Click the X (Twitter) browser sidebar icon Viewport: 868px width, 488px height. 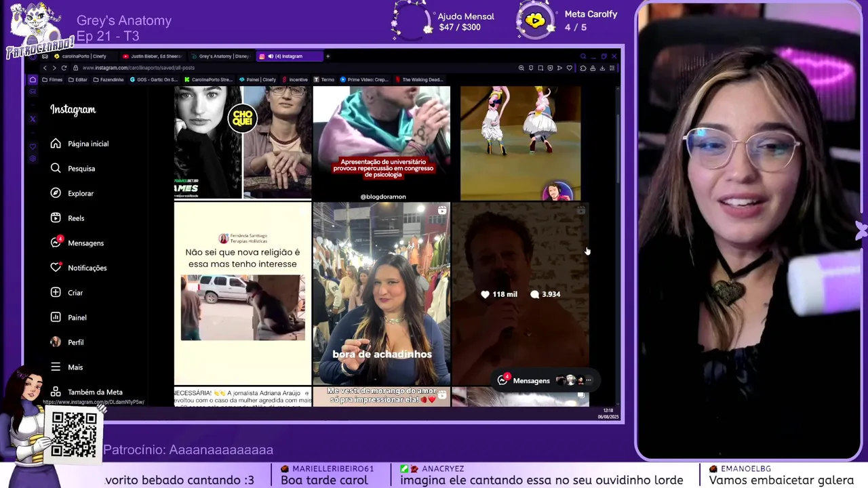(33, 119)
